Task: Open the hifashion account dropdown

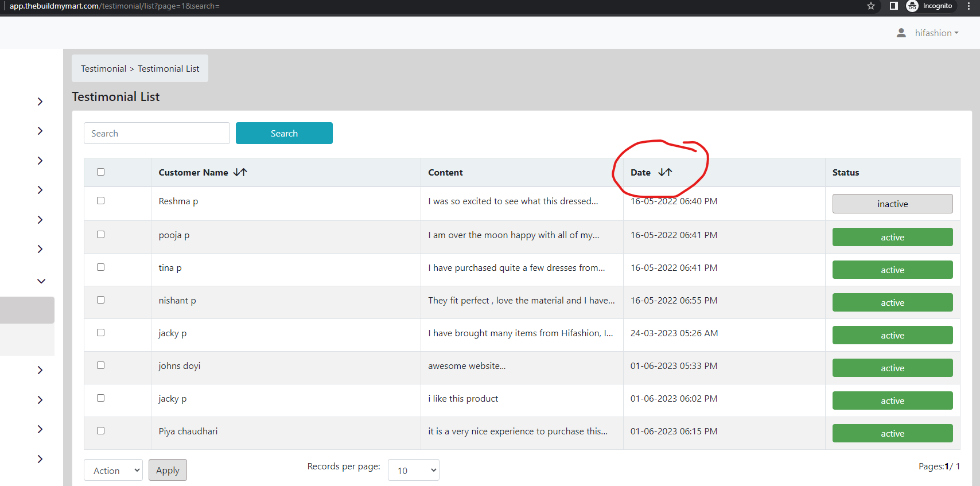Action: (936, 33)
